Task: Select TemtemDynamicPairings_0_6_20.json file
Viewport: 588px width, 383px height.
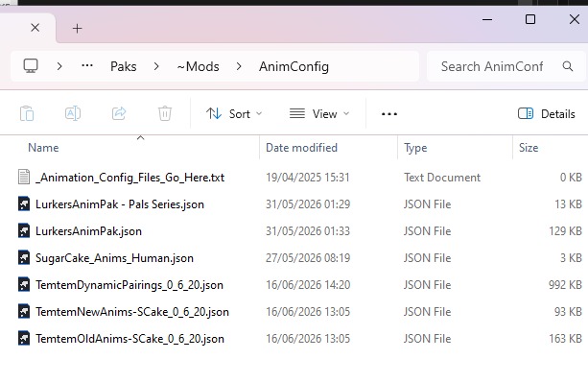Action: [129, 285]
